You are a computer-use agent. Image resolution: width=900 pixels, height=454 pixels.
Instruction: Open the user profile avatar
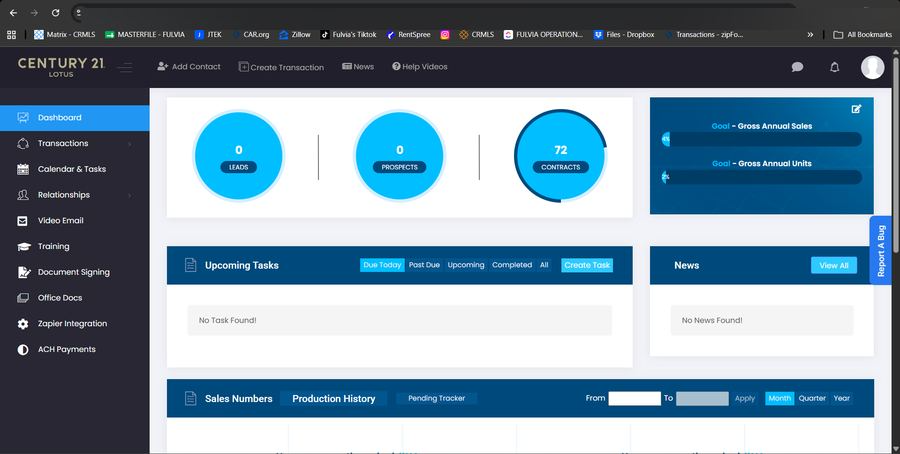click(x=872, y=67)
